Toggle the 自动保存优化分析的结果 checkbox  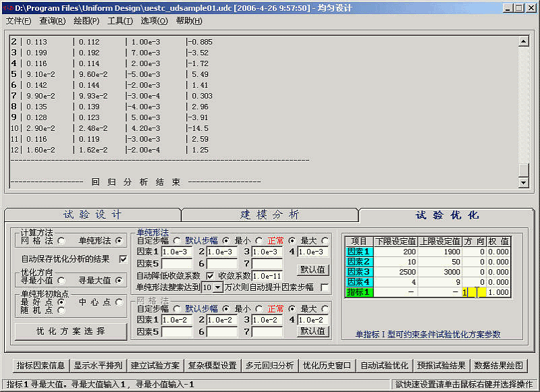pyautogui.click(x=123, y=258)
